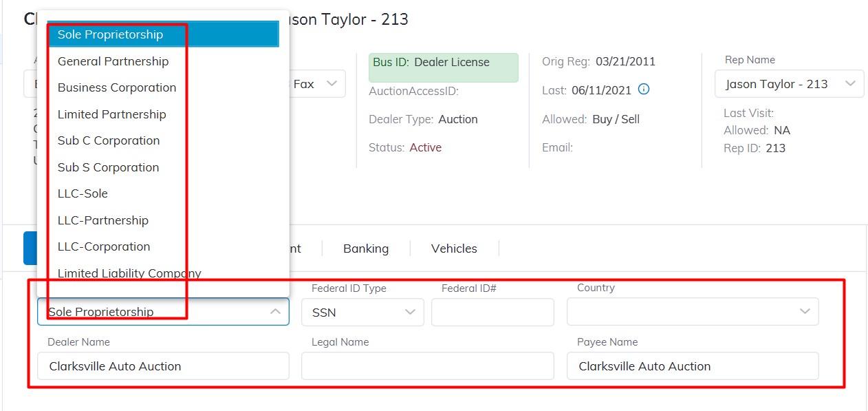The width and height of the screenshot is (868, 411).
Task: Choose Sub C Corporation option
Action: coord(109,140)
